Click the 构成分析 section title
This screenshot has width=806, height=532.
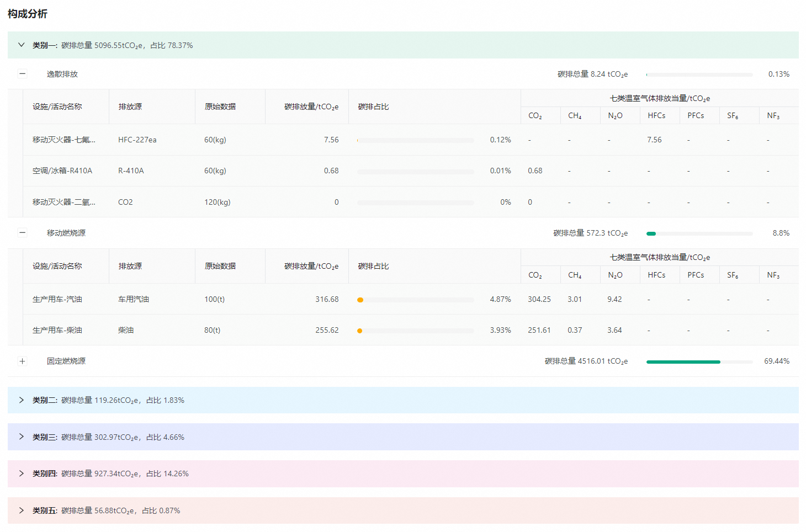click(x=28, y=14)
